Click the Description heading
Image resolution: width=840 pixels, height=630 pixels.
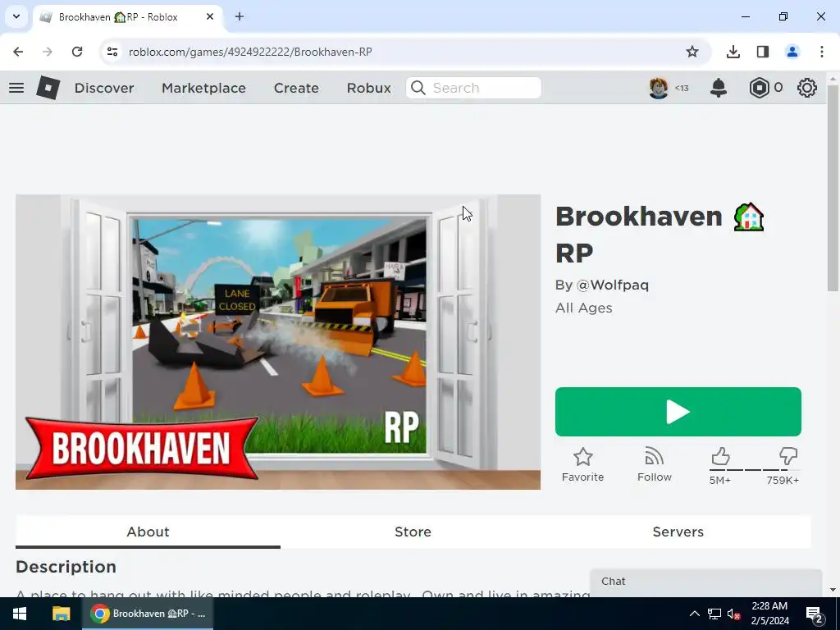[x=66, y=567]
